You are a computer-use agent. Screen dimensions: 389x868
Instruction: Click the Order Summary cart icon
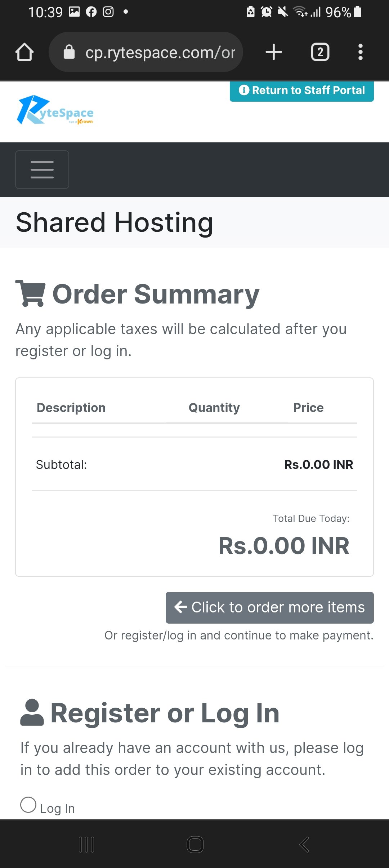click(x=30, y=293)
